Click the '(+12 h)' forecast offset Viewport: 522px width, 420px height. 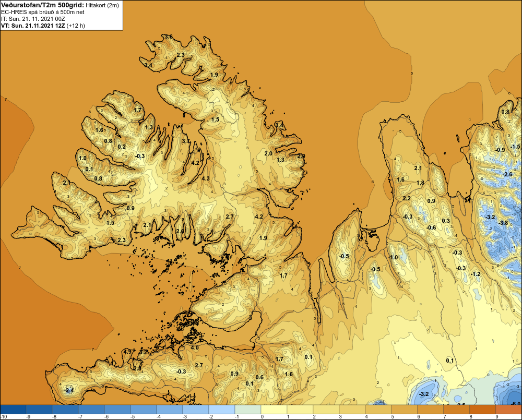(76, 26)
